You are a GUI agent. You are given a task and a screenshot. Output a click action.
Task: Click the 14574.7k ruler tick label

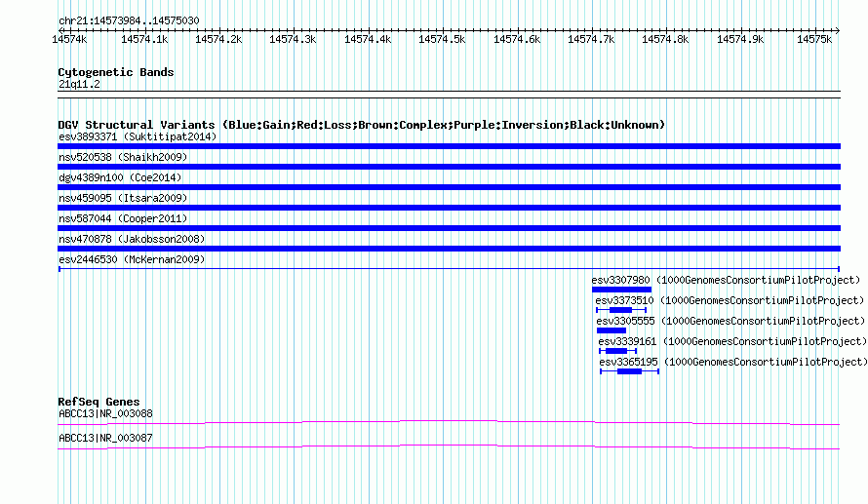click(591, 39)
